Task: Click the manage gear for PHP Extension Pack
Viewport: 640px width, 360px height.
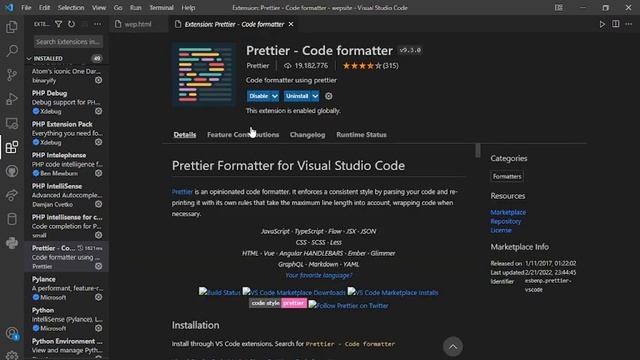Action: (x=98, y=142)
